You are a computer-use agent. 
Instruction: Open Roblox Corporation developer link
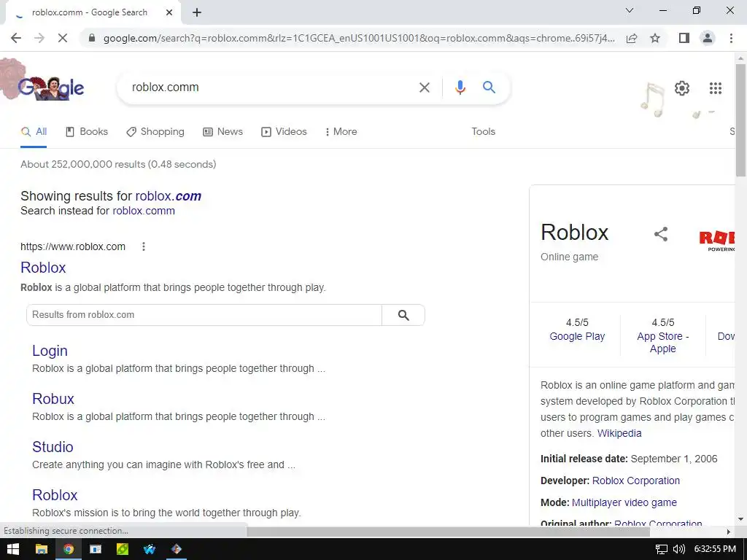point(635,481)
